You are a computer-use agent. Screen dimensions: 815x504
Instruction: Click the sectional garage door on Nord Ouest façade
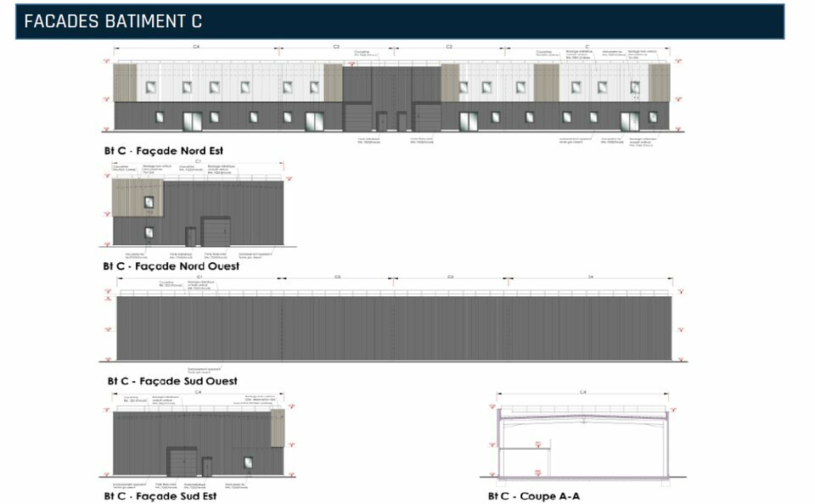[215, 231]
